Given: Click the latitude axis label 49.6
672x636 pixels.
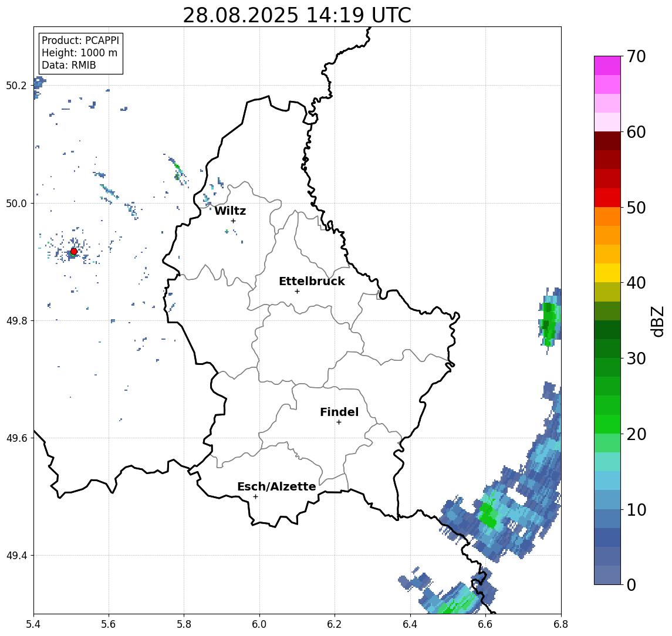Looking at the screenshot, I should [16, 438].
